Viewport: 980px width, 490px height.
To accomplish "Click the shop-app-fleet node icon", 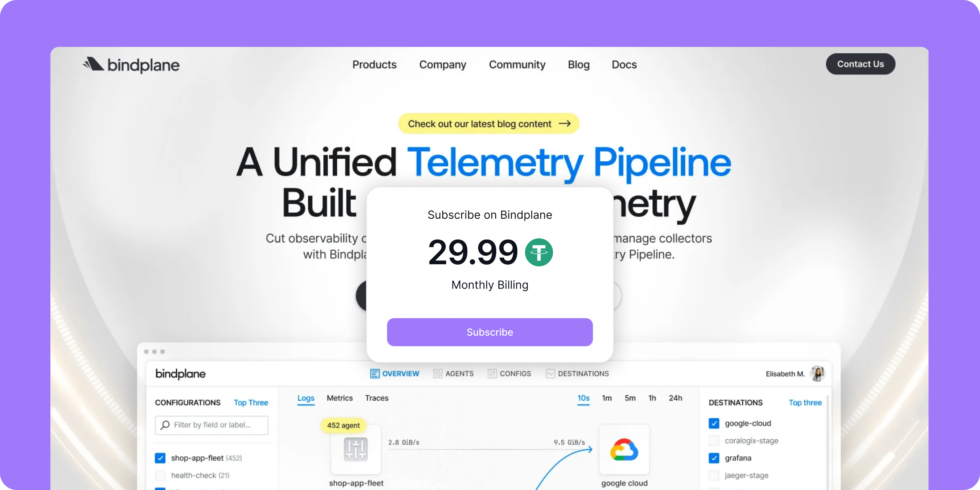I will 355,449.
